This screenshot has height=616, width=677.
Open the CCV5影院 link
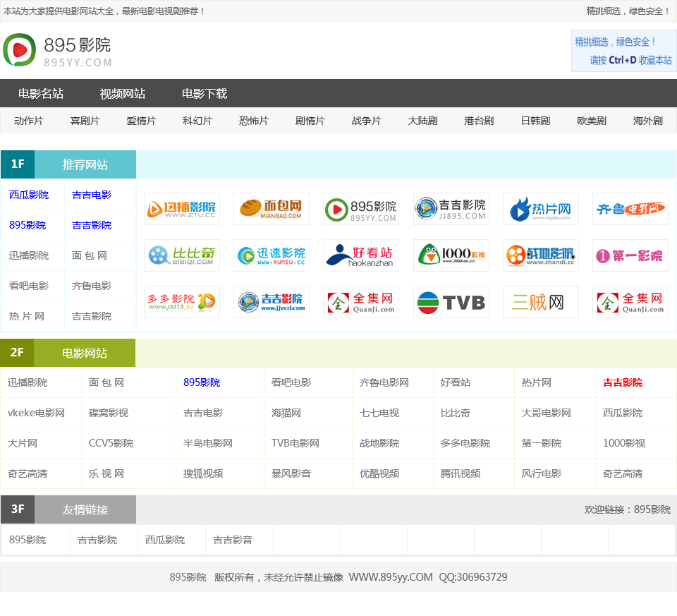coord(111,443)
